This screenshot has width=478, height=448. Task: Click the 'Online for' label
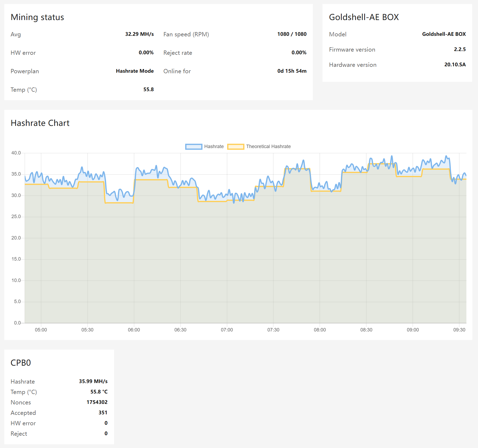click(177, 71)
